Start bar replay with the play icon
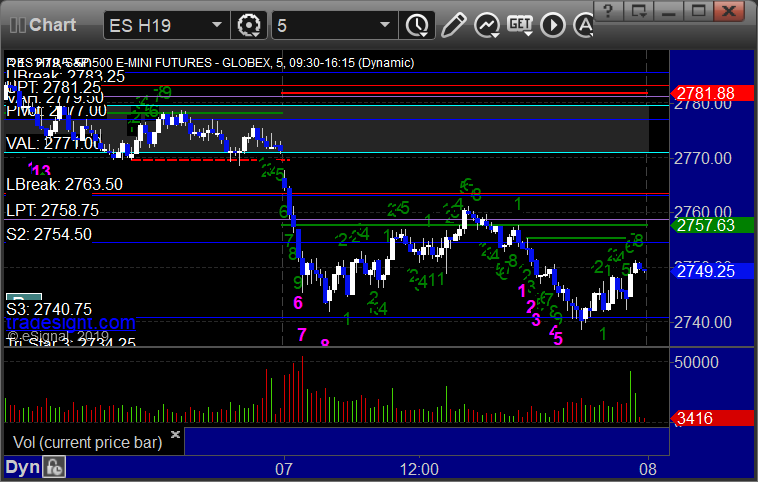The image size is (758, 482). pyautogui.click(x=553, y=25)
